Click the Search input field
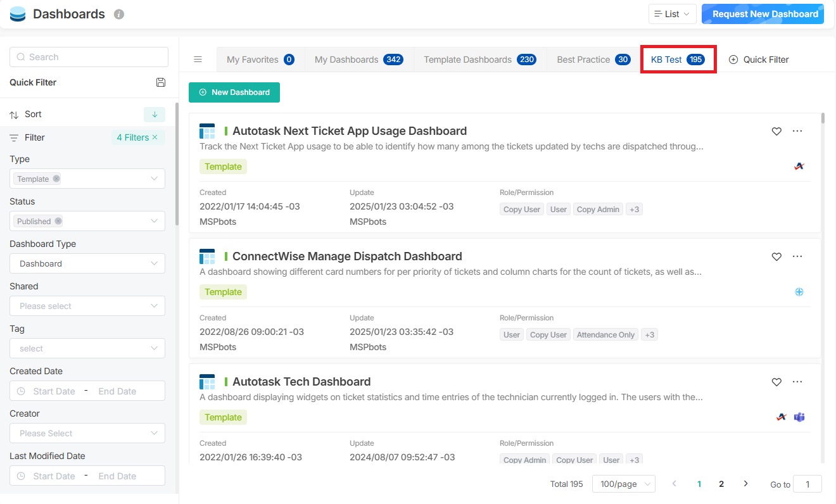 pyautogui.click(x=89, y=57)
